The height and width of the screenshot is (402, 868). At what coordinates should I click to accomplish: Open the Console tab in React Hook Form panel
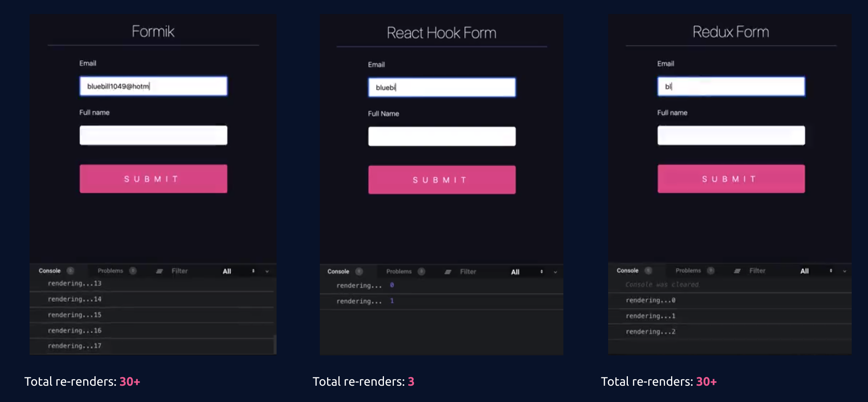338,272
